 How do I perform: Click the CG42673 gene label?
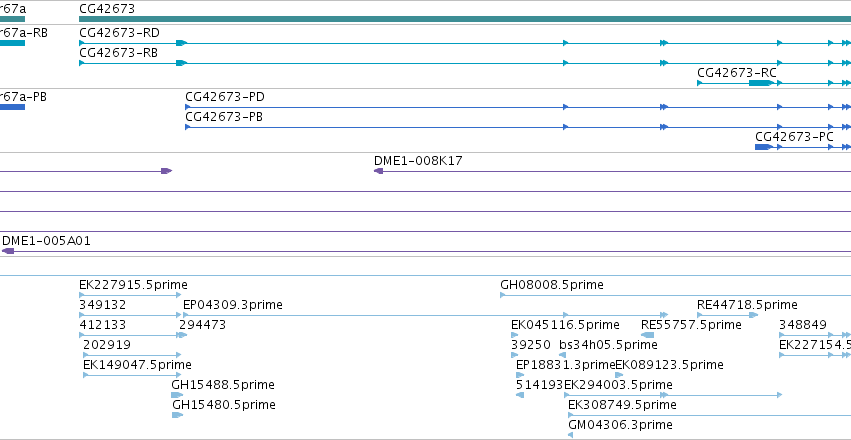click(x=107, y=9)
